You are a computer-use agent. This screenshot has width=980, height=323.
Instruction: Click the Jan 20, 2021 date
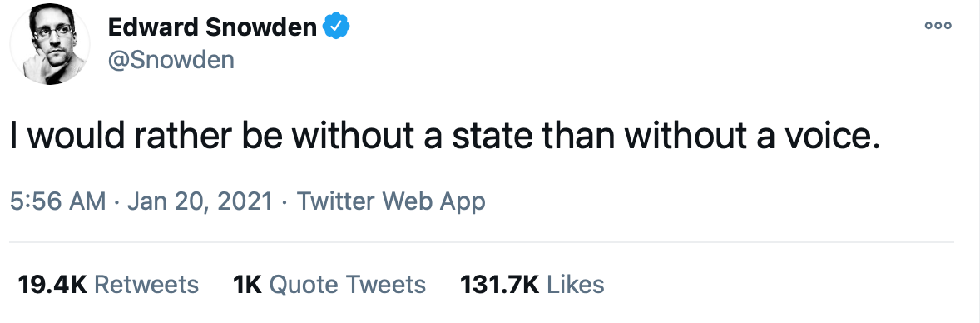[200, 201]
